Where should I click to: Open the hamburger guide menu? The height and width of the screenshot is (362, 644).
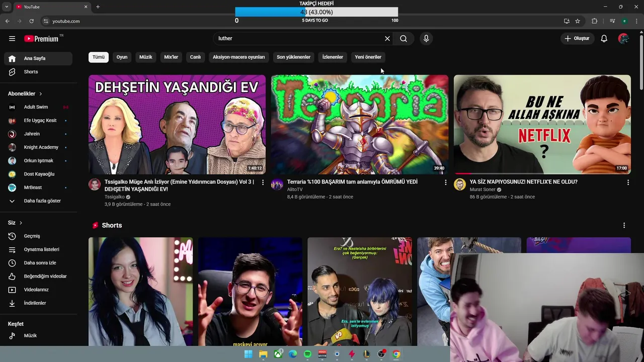(x=12, y=39)
